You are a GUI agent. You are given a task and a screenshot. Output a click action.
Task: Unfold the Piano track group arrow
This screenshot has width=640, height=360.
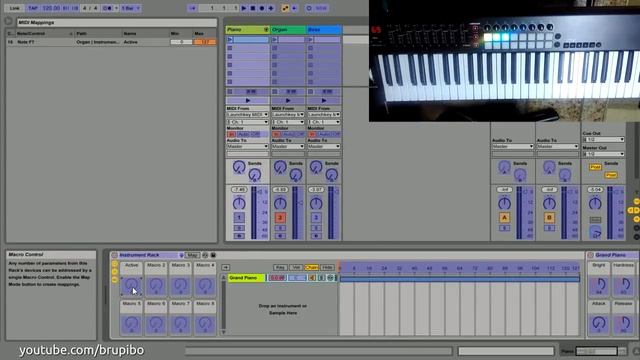pos(266,30)
